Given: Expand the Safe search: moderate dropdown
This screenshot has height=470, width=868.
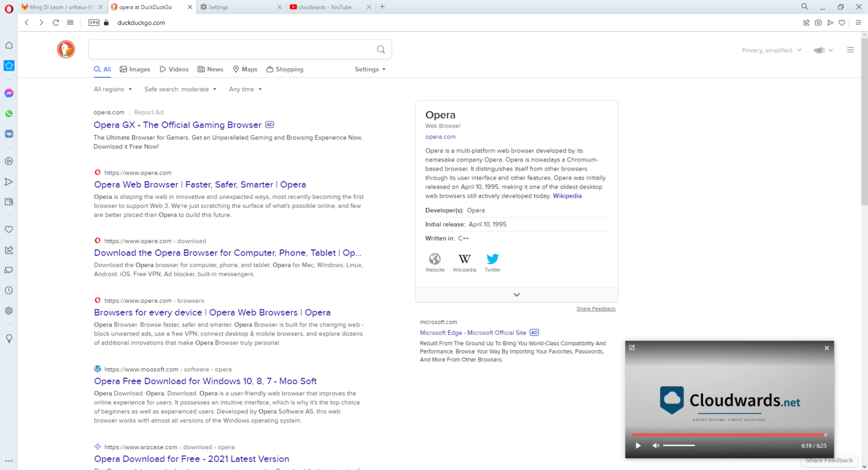Looking at the screenshot, I should pos(180,89).
